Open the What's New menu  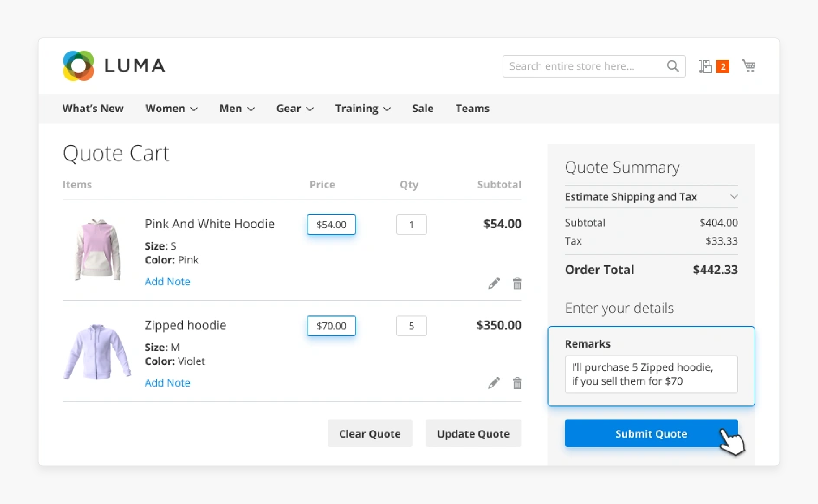(x=93, y=108)
